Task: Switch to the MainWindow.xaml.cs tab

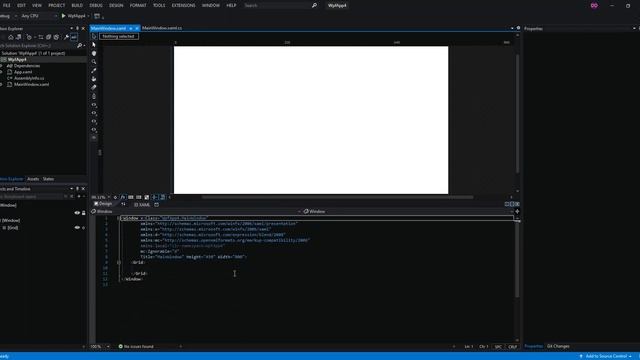Action: point(162,28)
